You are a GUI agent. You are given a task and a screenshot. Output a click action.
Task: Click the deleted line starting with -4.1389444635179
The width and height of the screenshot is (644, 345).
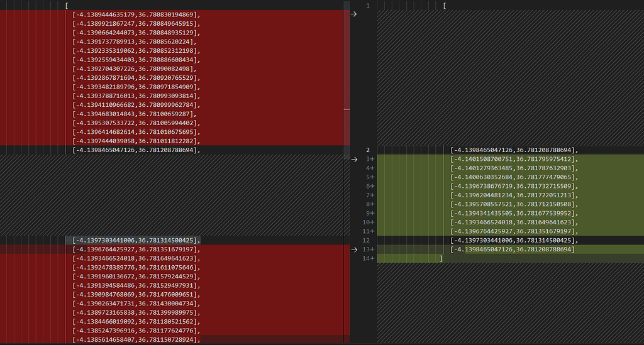(x=136, y=14)
